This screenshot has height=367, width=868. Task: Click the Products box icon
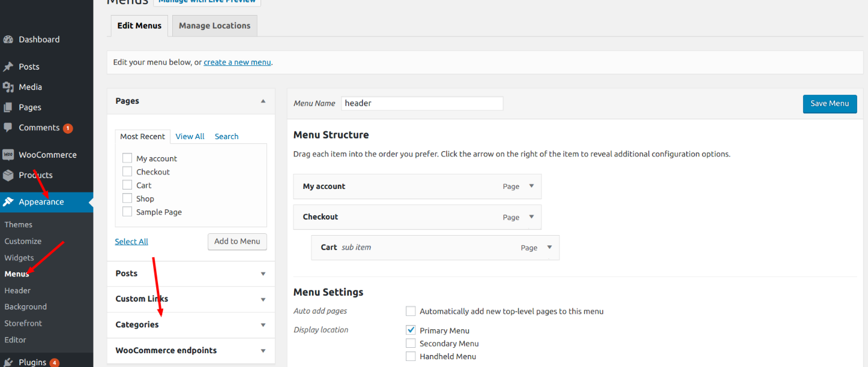[8, 175]
